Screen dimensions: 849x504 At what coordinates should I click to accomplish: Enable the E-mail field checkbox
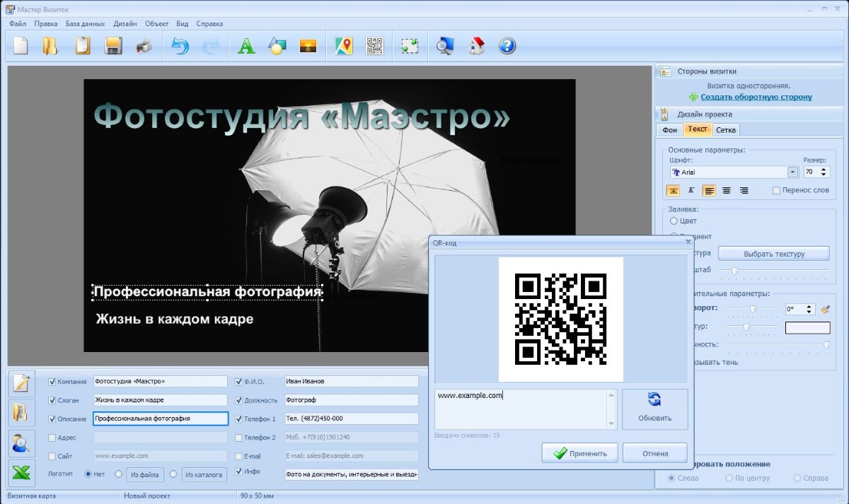point(238,457)
